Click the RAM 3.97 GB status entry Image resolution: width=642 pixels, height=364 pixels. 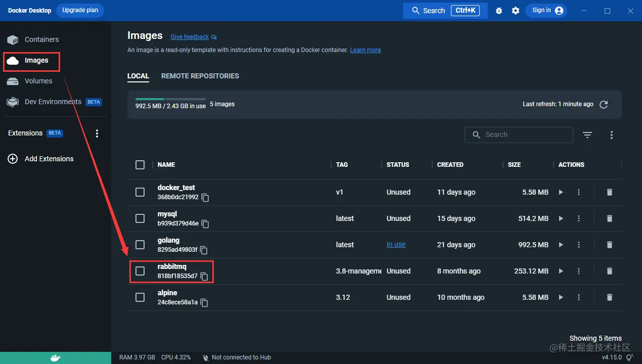(137, 357)
